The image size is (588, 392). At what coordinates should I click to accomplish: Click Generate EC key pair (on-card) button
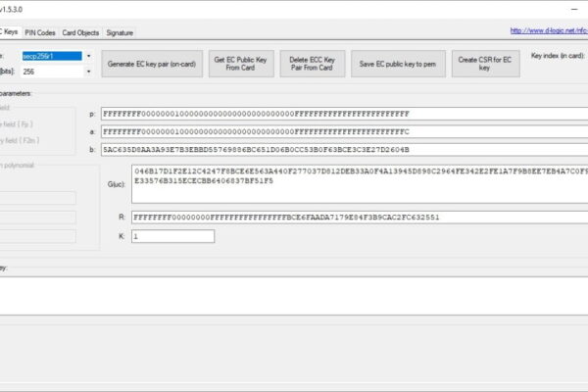(152, 64)
